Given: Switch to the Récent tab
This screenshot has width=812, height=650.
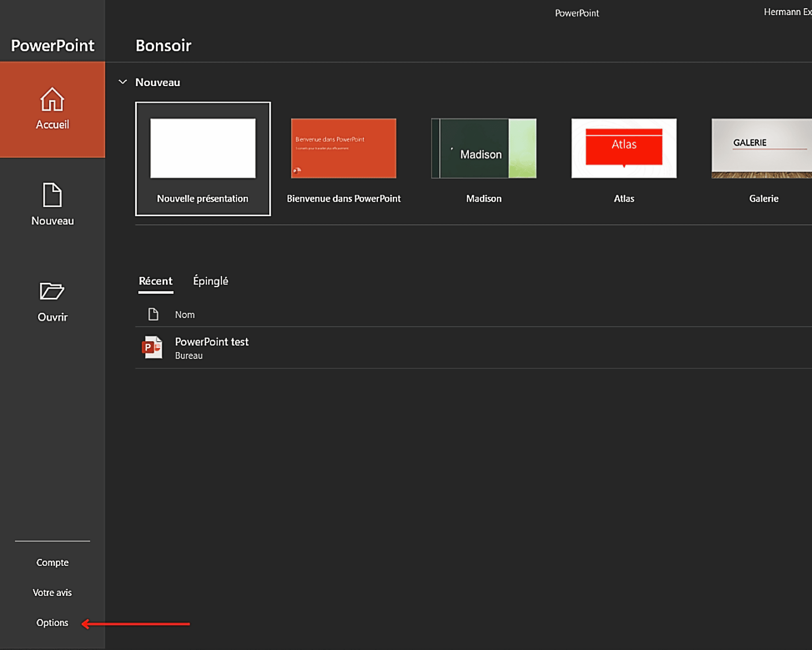Looking at the screenshot, I should click(x=155, y=281).
